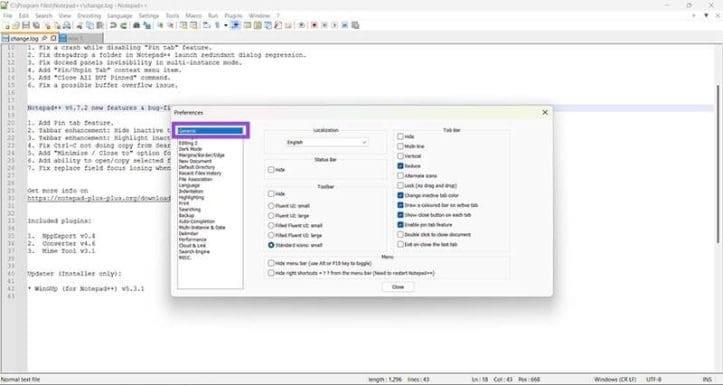
Task: Check Exit on close the last tab
Action: coord(400,244)
